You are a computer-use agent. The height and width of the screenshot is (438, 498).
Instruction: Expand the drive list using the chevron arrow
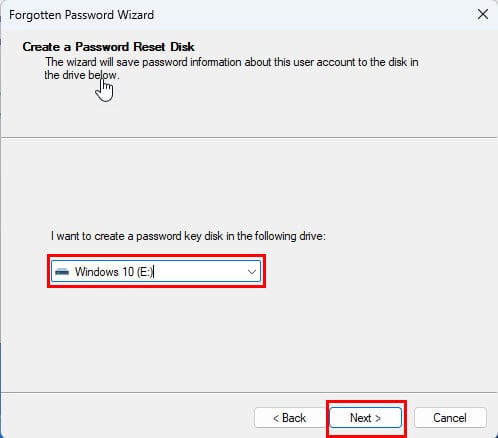tap(252, 272)
